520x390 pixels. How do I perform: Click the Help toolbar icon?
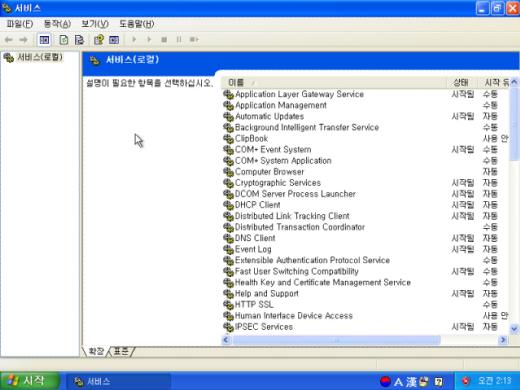pos(99,40)
